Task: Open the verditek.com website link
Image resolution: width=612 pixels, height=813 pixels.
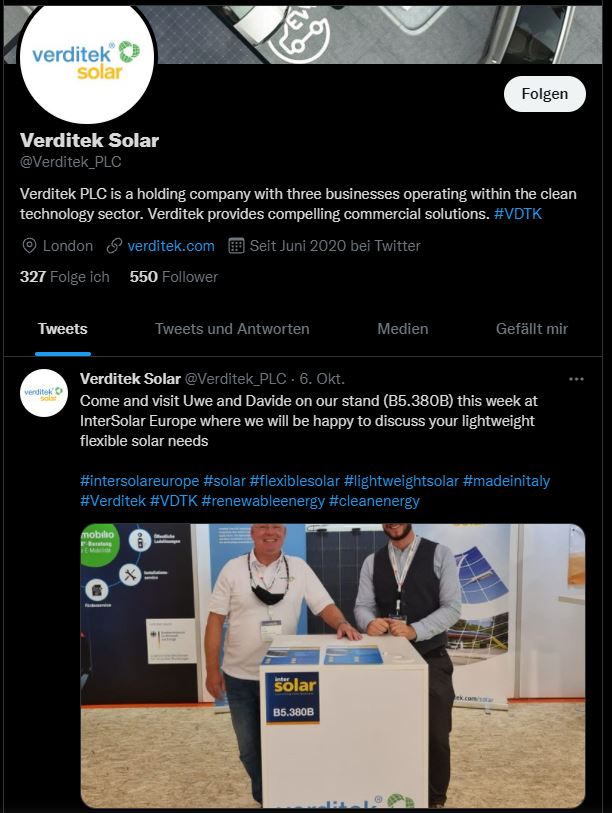Action: coord(171,246)
